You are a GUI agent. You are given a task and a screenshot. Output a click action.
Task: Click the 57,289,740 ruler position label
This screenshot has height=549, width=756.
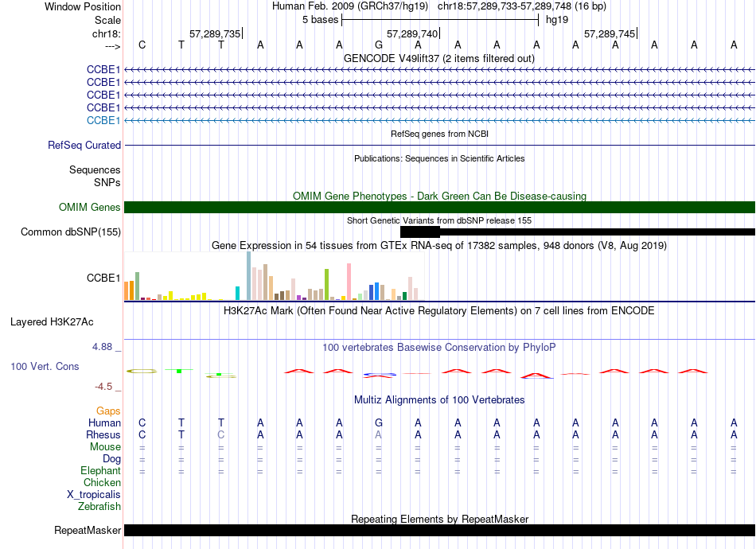(412, 33)
